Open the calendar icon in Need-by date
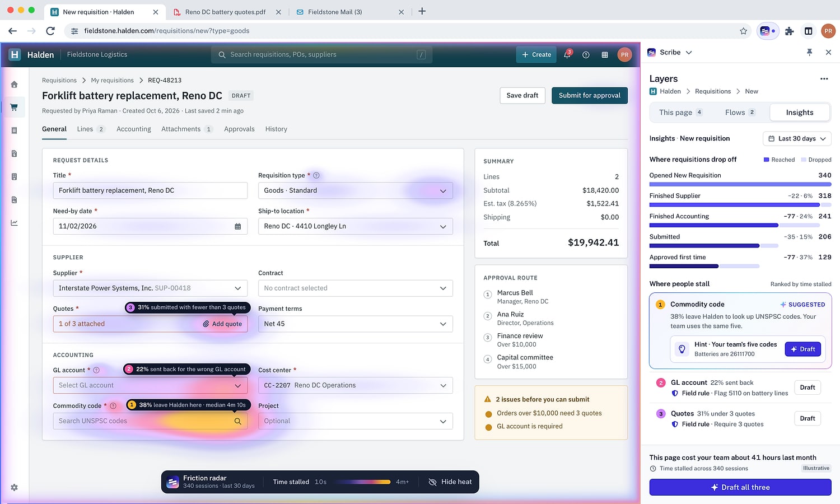The width and height of the screenshot is (840, 504). pos(237,226)
